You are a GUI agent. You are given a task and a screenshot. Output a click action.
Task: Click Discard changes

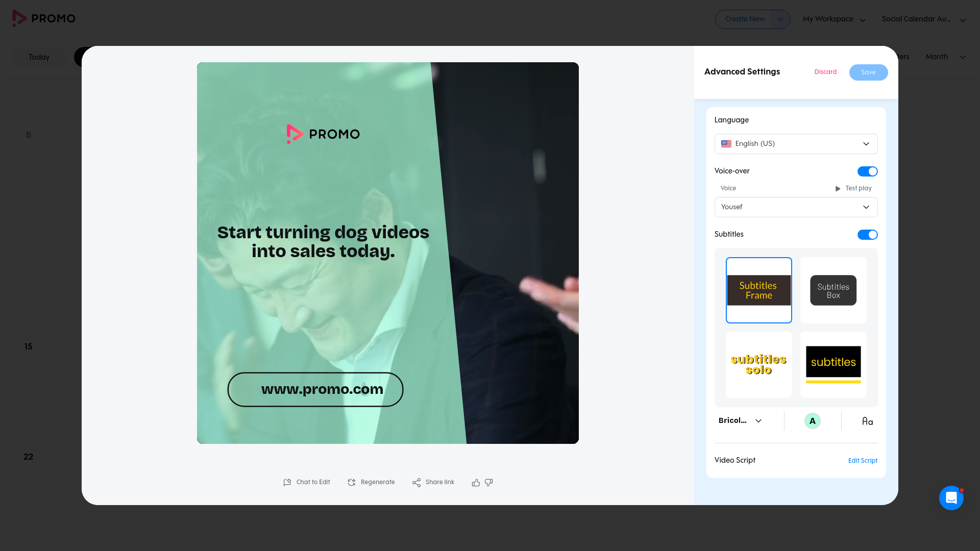[x=825, y=72]
